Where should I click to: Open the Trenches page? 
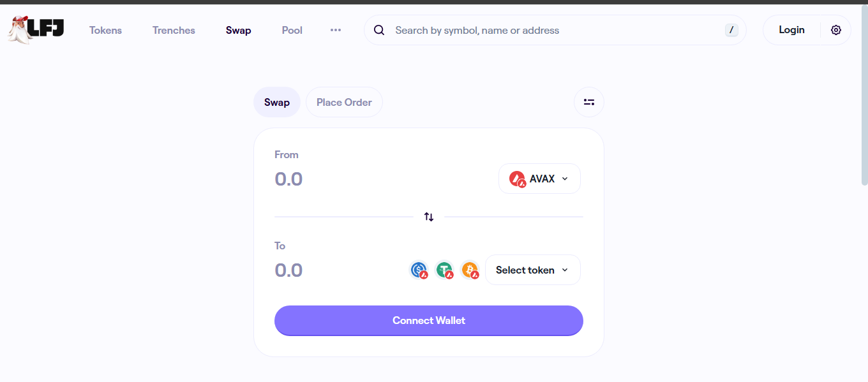[x=174, y=30]
